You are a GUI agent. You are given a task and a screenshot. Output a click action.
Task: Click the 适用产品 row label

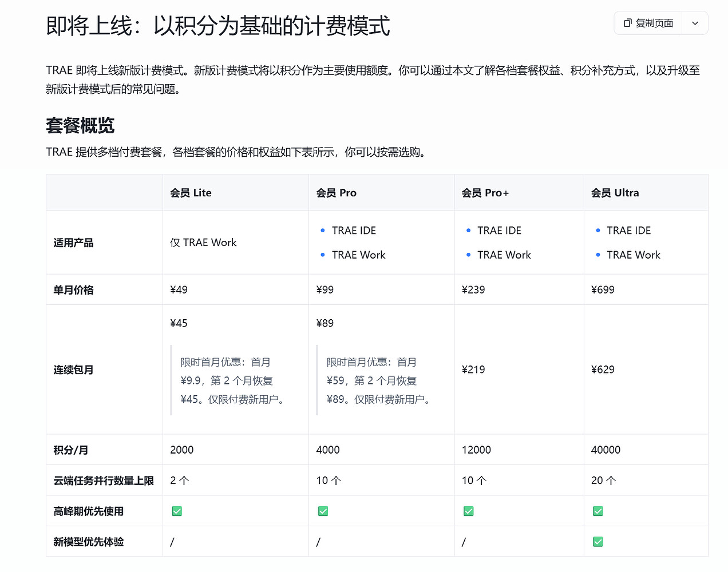pyautogui.click(x=73, y=243)
